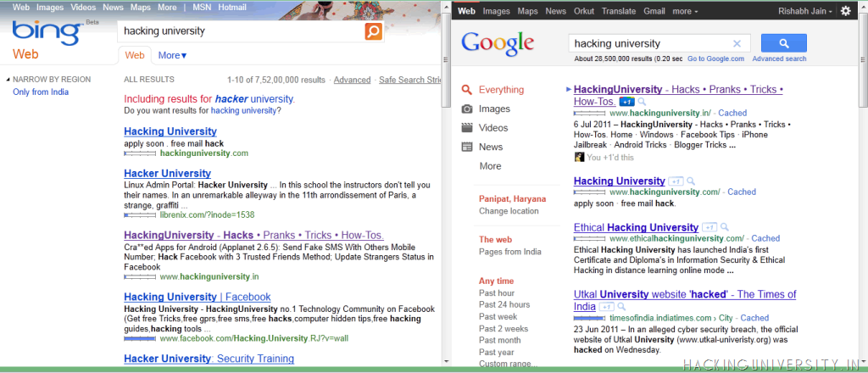Select News newspaper icon in Google sidebar
This screenshot has height=373, width=868.
coord(467,147)
